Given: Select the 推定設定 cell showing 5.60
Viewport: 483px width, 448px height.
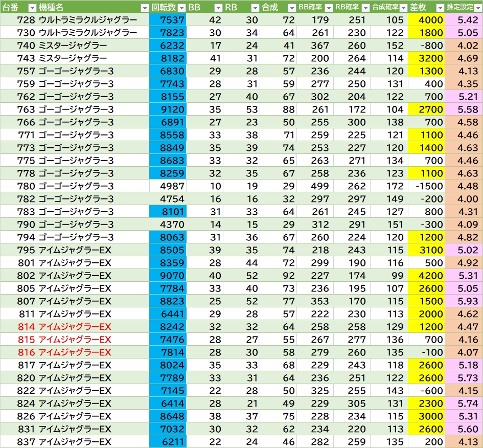Looking at the screenshot, I should click(x=464, y=429).
